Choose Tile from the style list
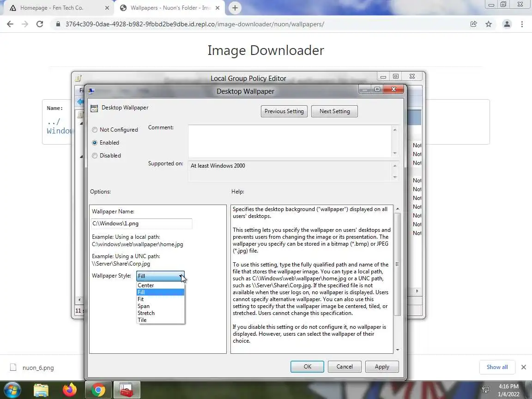The image size is (532, 399). coord(161,320)
